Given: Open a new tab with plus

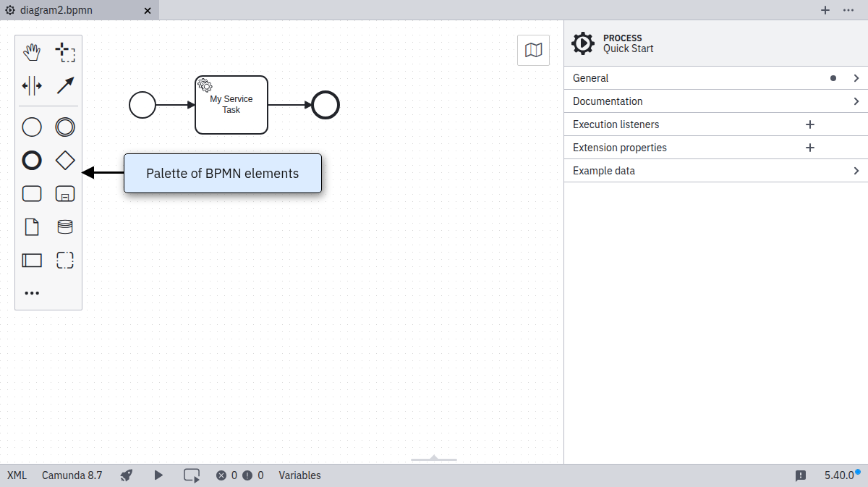Looking at the screenshot, I should [825, 10].
